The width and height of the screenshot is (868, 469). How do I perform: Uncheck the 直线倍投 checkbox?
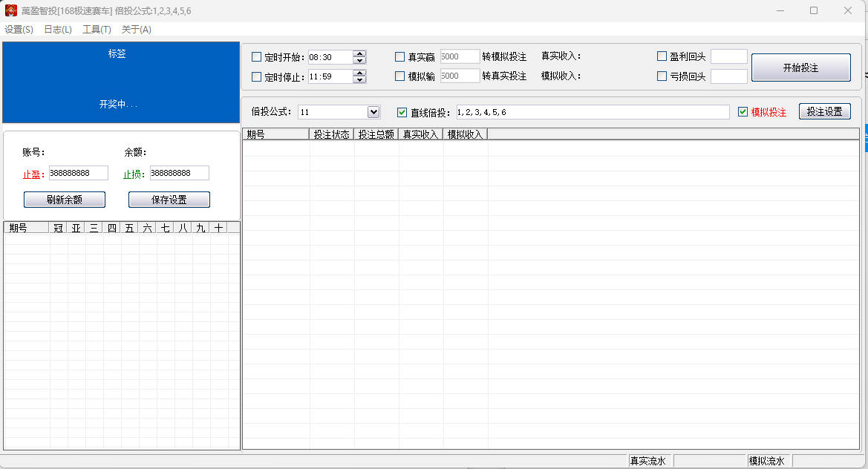tap(402, 112)
